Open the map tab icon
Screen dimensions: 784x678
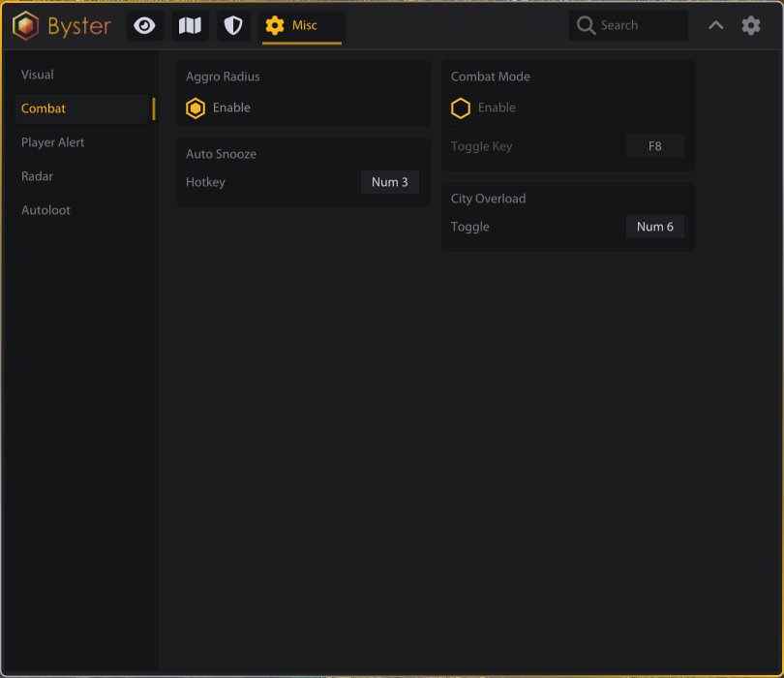190,25
